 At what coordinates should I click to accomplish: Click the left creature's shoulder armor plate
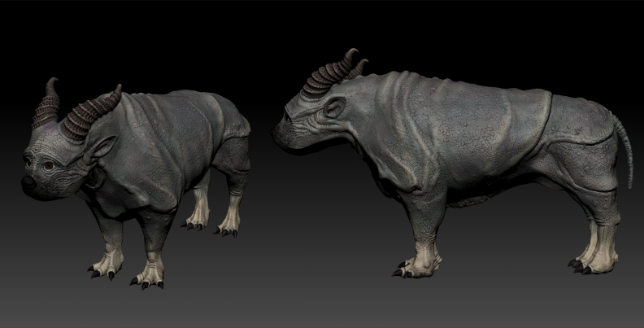pyautogui.click(x=146, y=138)
